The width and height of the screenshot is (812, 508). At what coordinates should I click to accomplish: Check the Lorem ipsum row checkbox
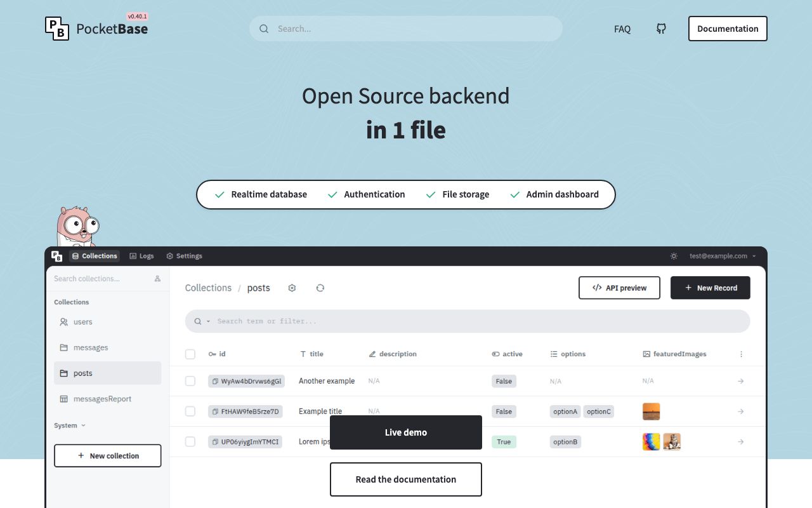coord(190,442)
